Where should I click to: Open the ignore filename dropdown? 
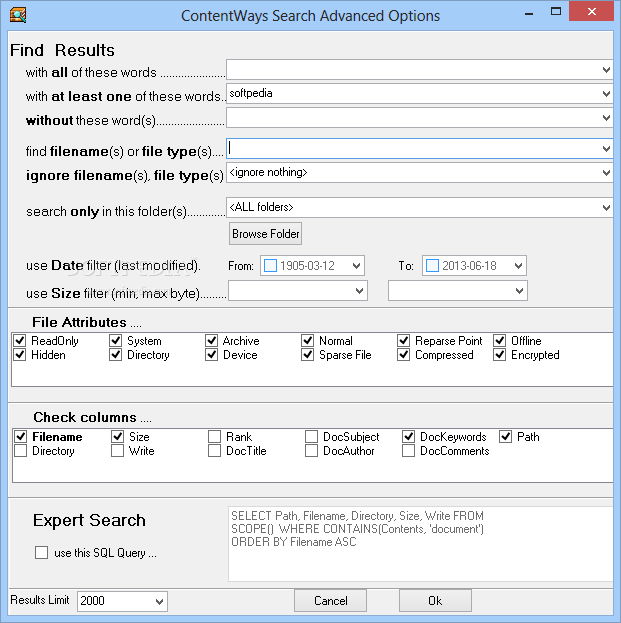606,173
